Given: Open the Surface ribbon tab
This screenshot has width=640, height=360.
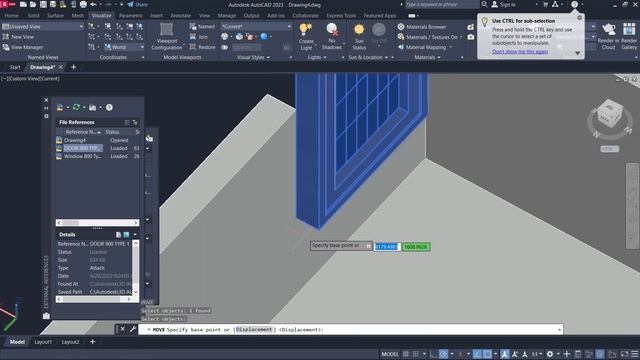Looking at the screenshot, I should click(x=55, y=16).
